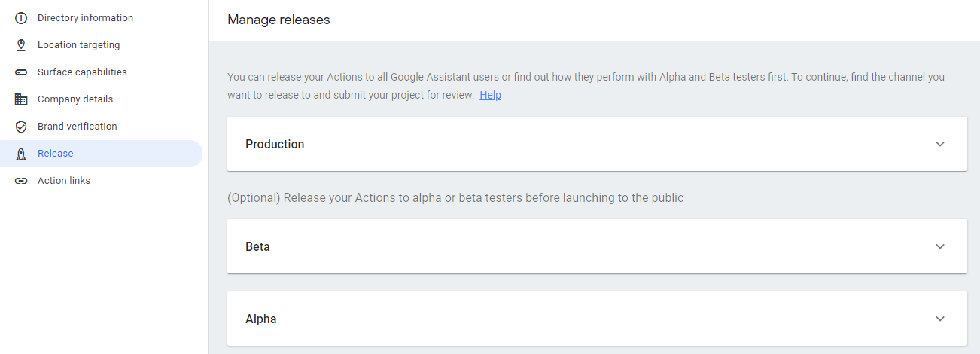This screenshot has width=980, height=354.
Task: Click the Production panel title
Action: point(275,144)
